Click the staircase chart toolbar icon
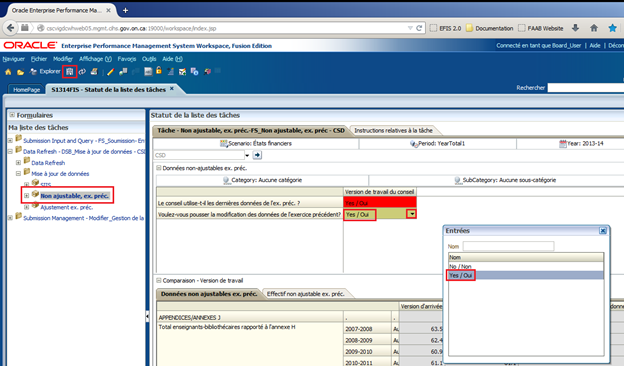The image size is (624, 367). pyautogui.click(x=171, y=72)
